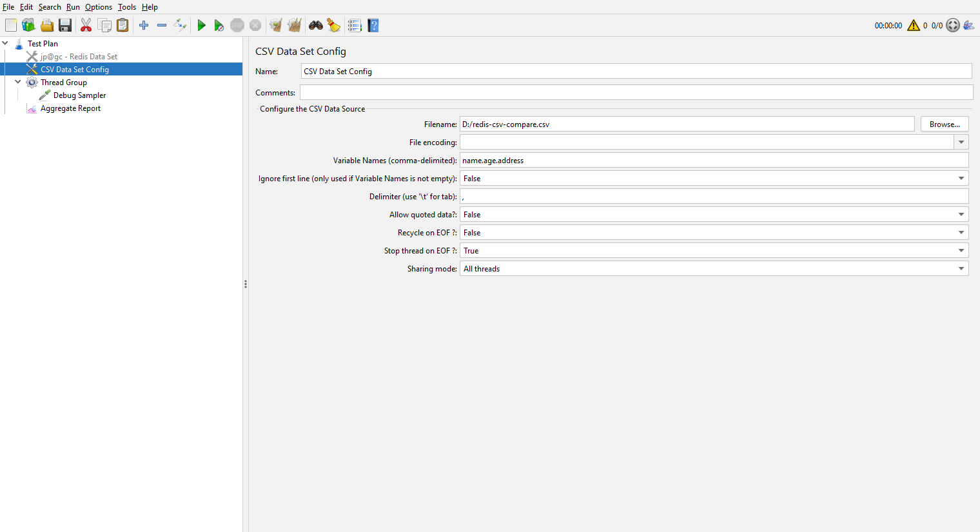
Task: Click the Browse... button
Action: pos(945,124)
